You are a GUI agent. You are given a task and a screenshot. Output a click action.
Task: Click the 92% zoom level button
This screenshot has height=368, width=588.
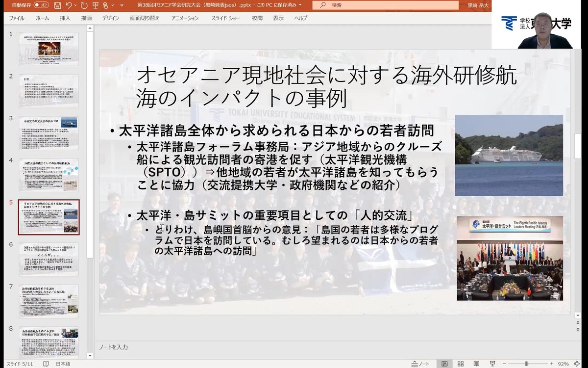(x=563, y=364)
